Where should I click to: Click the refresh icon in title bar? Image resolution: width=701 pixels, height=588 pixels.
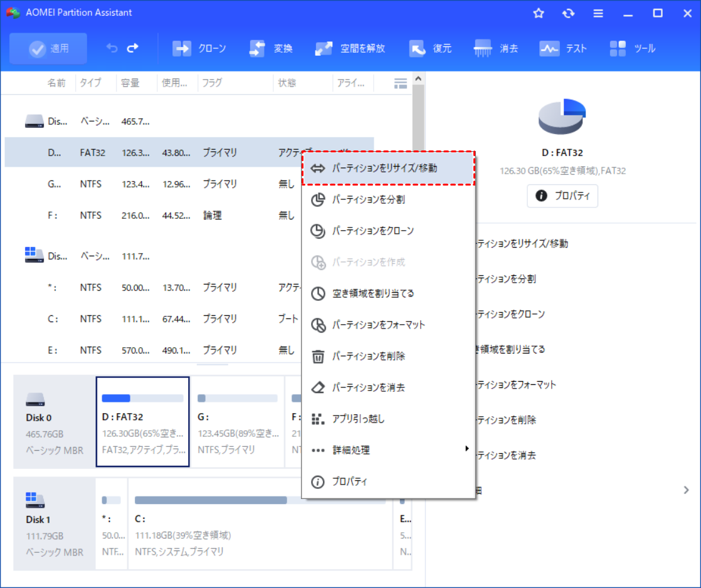tap(568, 13)
